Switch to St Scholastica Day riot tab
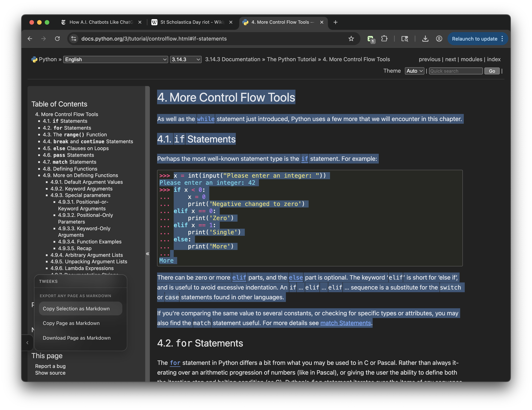The image size is (532, 410). pos(192,22)
